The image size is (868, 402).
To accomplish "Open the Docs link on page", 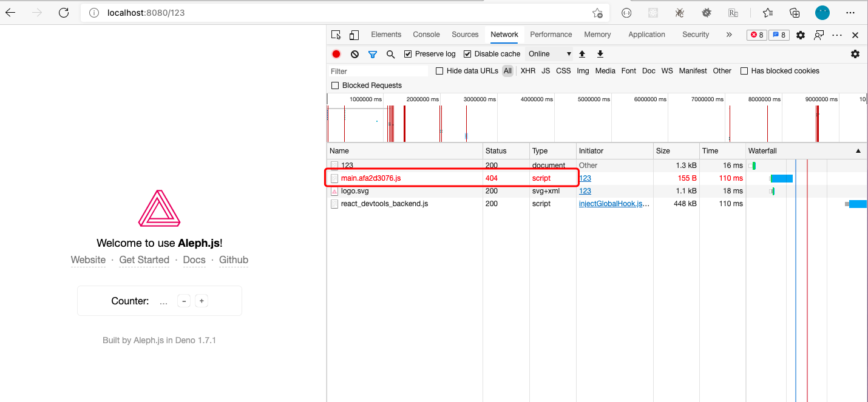I will click(194, 260).
